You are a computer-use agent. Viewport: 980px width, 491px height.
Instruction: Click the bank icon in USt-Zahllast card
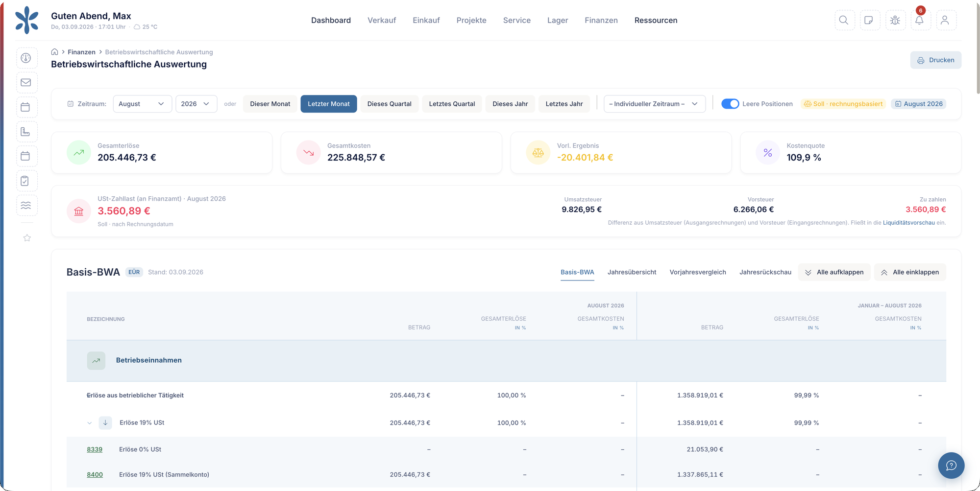pos(79,211)
